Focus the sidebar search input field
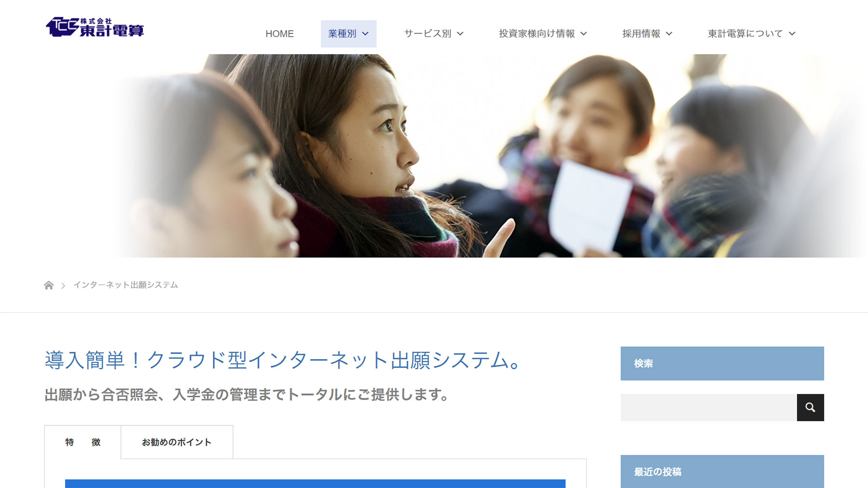Viewport: 868px width, 488px height. point(708,408)
